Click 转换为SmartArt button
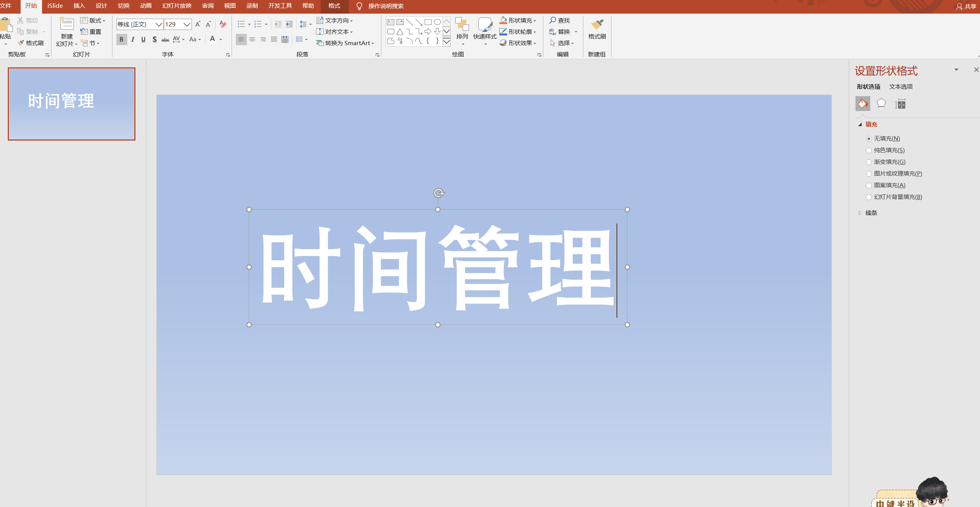This screenshot has height=507, width=980. coord(346,43)
